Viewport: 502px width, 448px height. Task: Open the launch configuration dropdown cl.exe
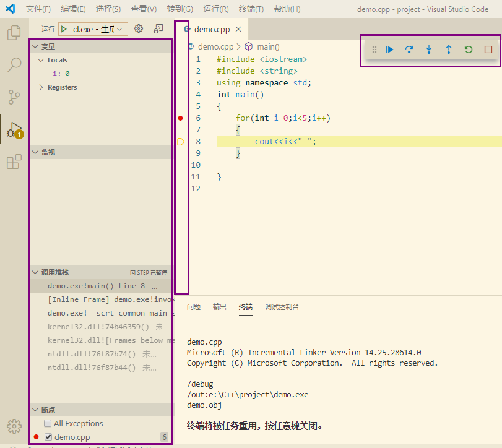click(97, 29)
